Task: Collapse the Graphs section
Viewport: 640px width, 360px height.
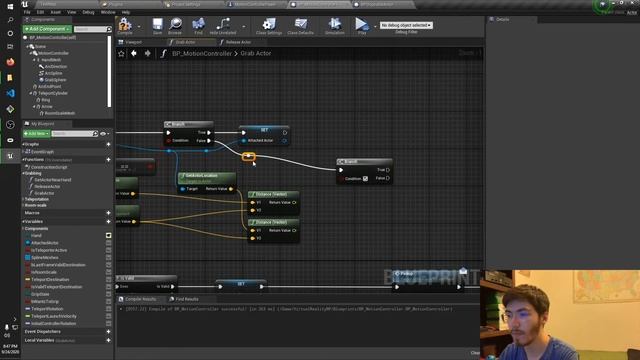Action: pos(23,144)
